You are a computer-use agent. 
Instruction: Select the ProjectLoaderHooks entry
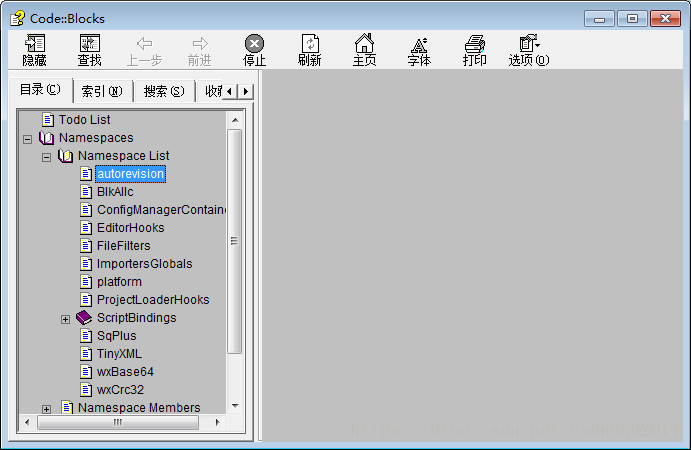[153, 300]
